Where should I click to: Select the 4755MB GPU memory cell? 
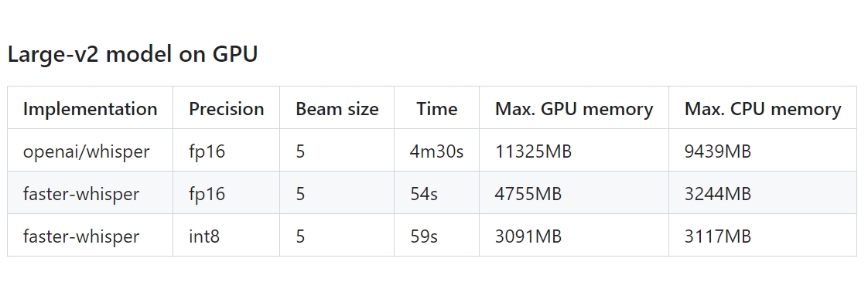coord(528,194)
